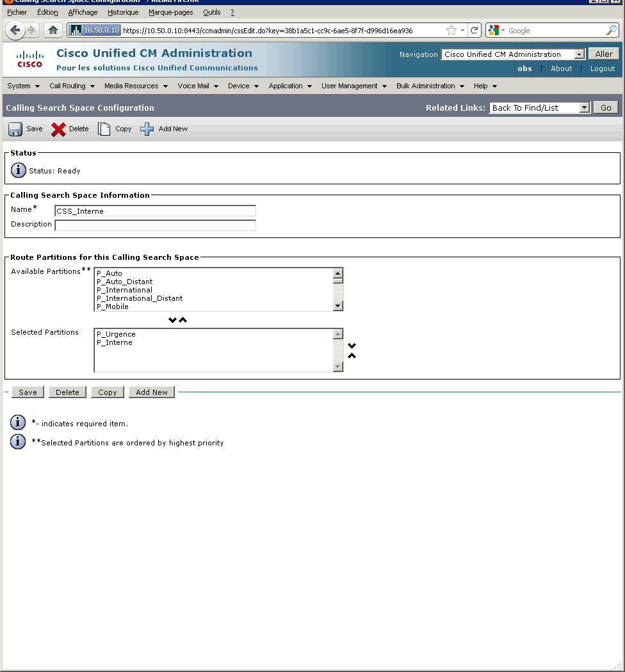Click Selected Partitions scroll down arrow
The height and width of the screenshot is (672, 625).
(338, 367)
